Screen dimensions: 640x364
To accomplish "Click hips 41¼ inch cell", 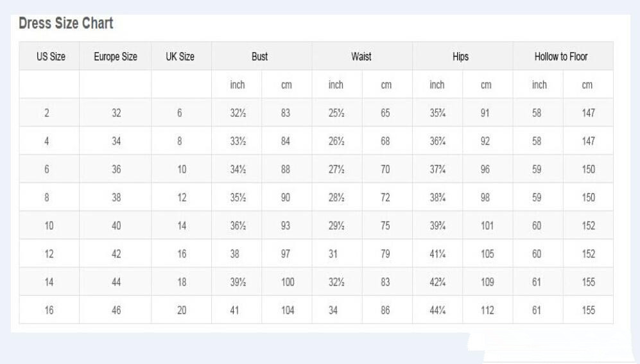I will point(438,254).
